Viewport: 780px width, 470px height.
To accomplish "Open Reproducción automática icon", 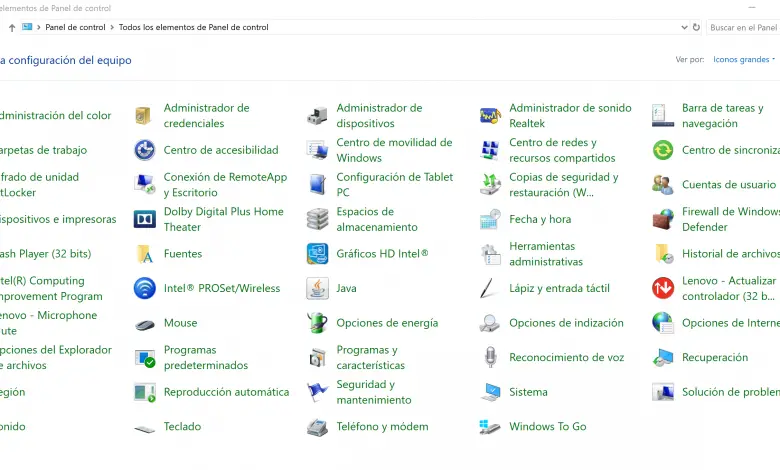I will point(144,392).
